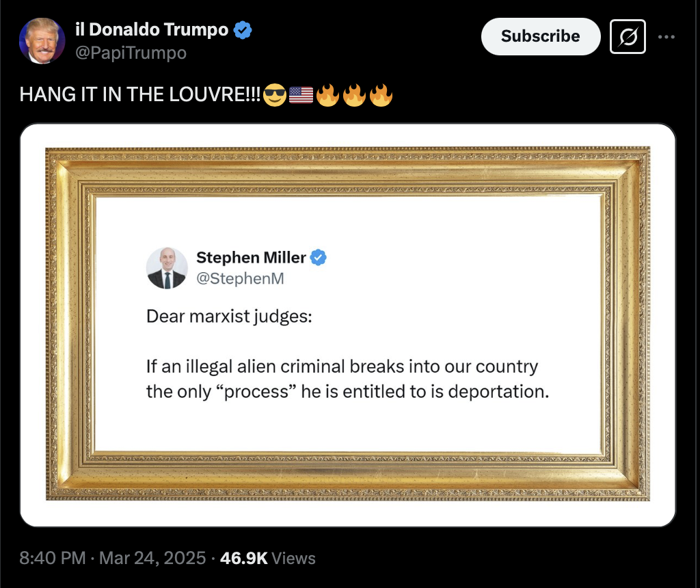The image size is (700, 588).
Task: Click the Stephen Miller name in image
Action: [x=251, y=258]
